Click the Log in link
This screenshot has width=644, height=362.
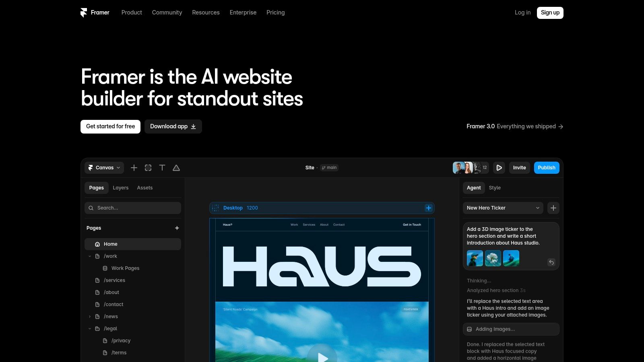(x=522, y=12)
